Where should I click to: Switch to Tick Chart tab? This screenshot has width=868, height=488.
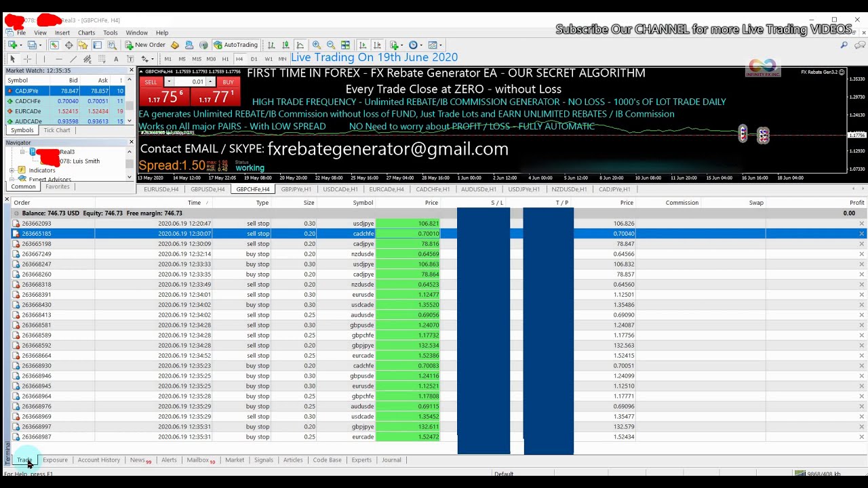(57, 130)
